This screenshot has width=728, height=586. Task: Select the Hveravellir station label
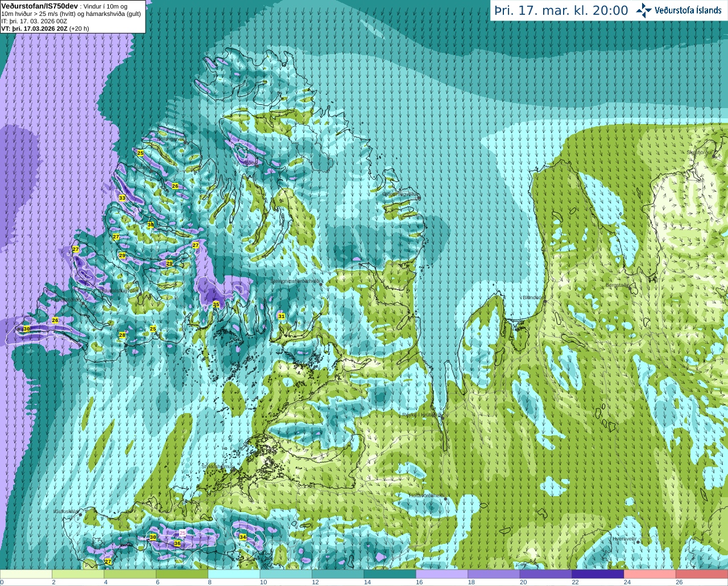623,538
